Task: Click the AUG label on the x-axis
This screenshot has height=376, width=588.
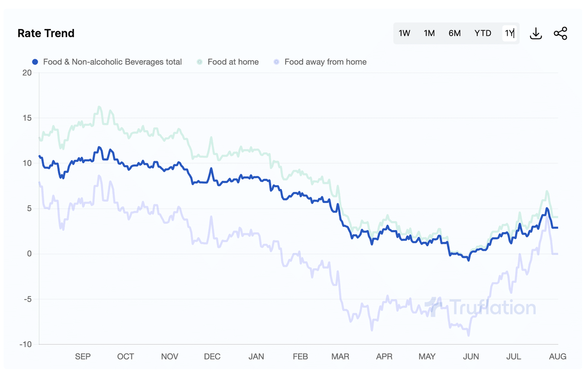Action: [558, 356]
